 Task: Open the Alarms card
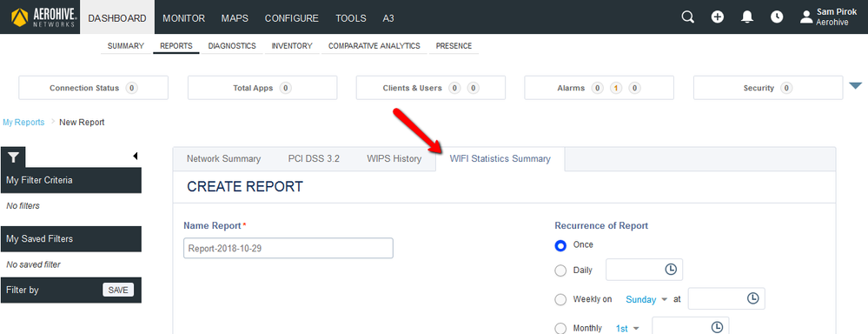coord(599,88)
